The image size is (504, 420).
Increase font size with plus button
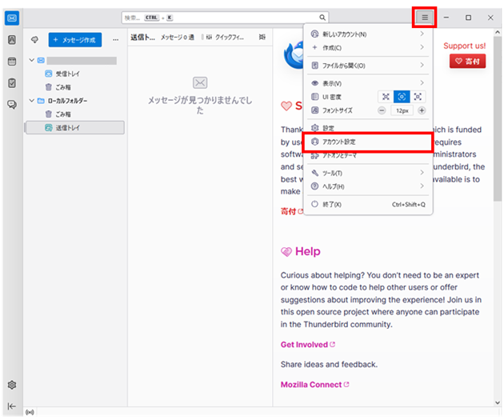(422, 110)
